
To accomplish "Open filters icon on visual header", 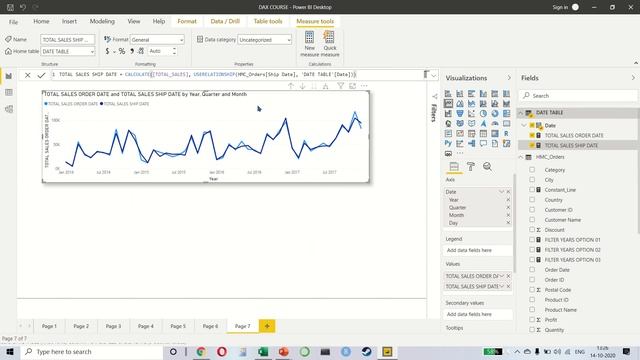I will coord(340,86).
